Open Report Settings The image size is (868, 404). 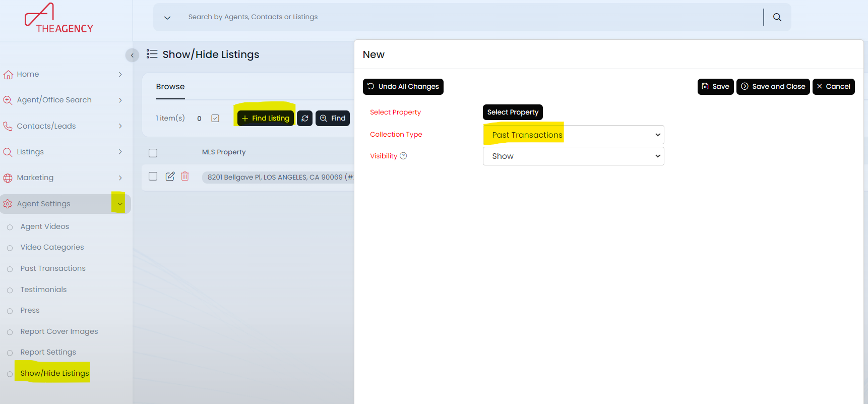[x=48, y=352]
